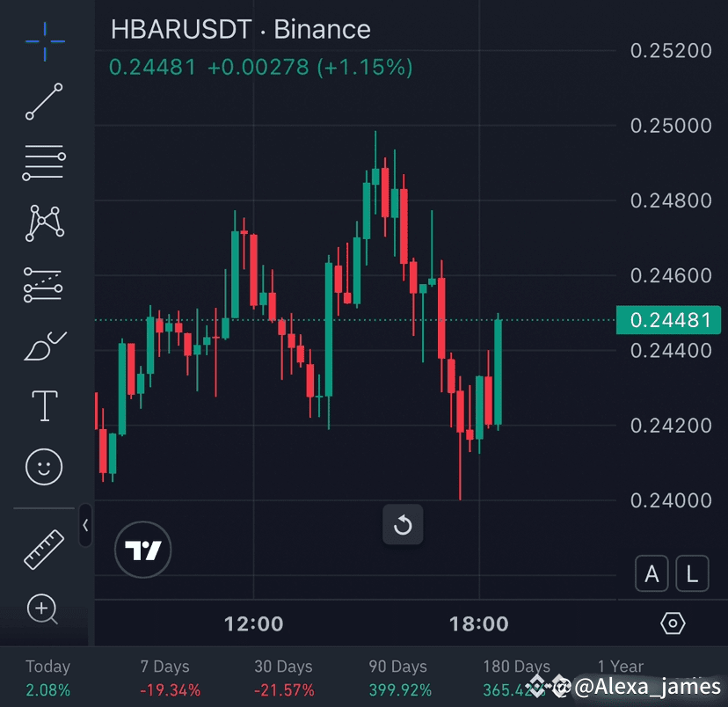
Task: Select the text annotation tool
Action: [45, 405]
